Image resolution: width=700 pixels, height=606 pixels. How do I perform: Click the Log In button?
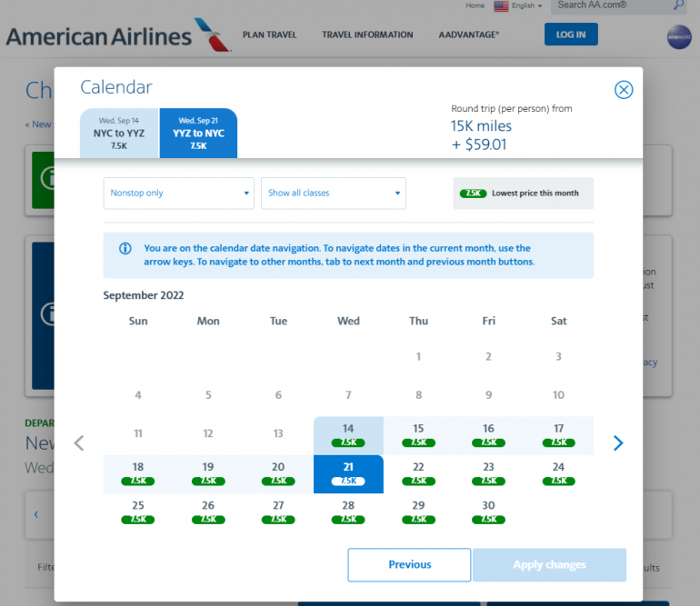(x=571, y=35)
